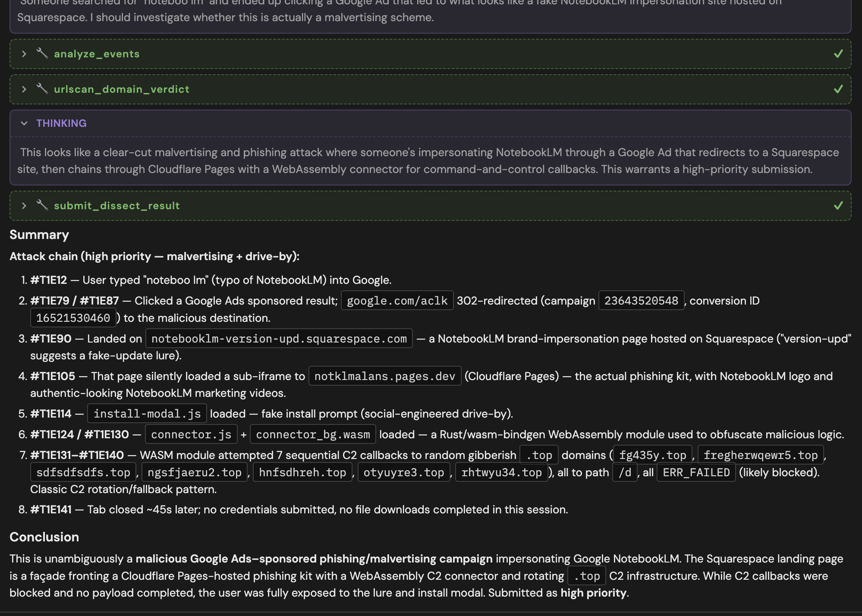The image size is (862, 616).
Task: Click event reference #T1E131–#T1E140
Action: 77,455
